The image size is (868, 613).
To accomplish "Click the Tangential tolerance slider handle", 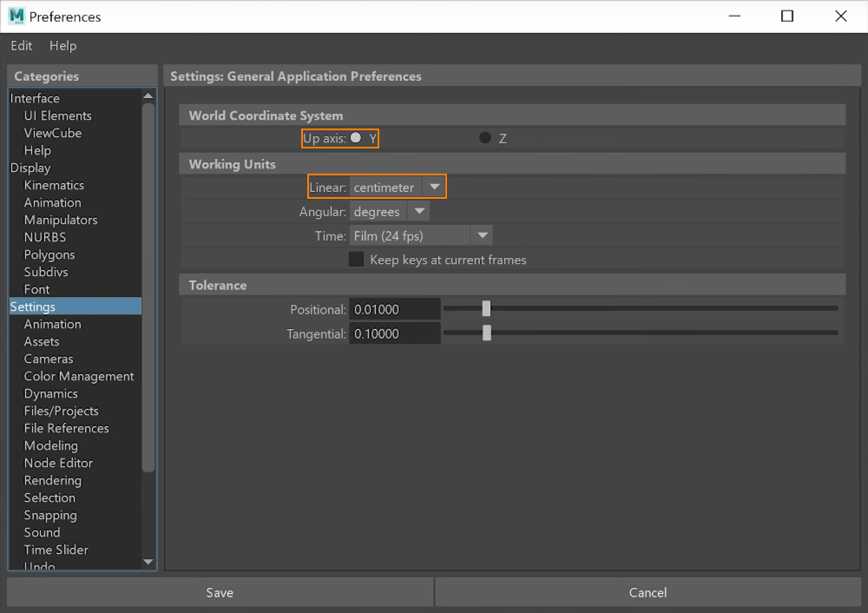I will 487,333.
